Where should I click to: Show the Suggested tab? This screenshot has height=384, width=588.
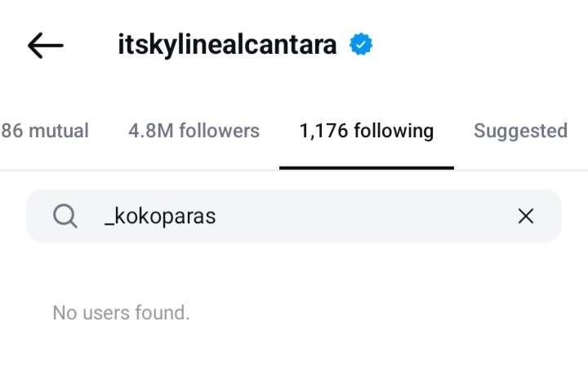click(x=520, y=131)
